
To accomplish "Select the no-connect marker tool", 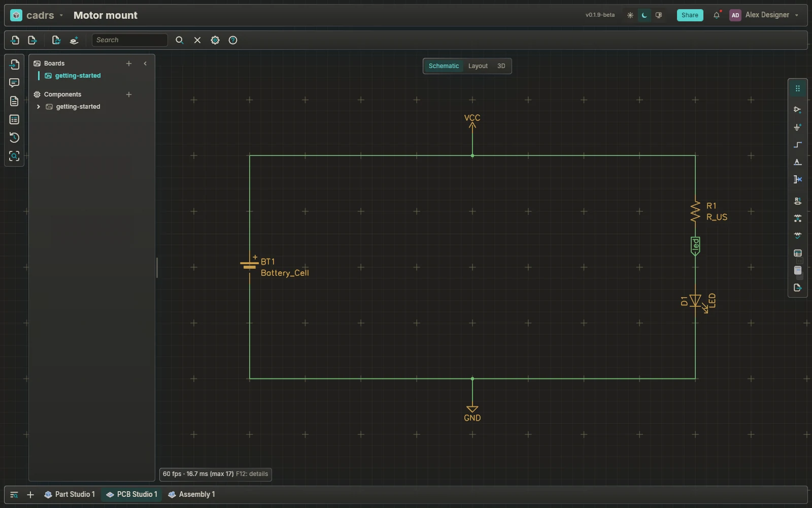I will [797, 179].
